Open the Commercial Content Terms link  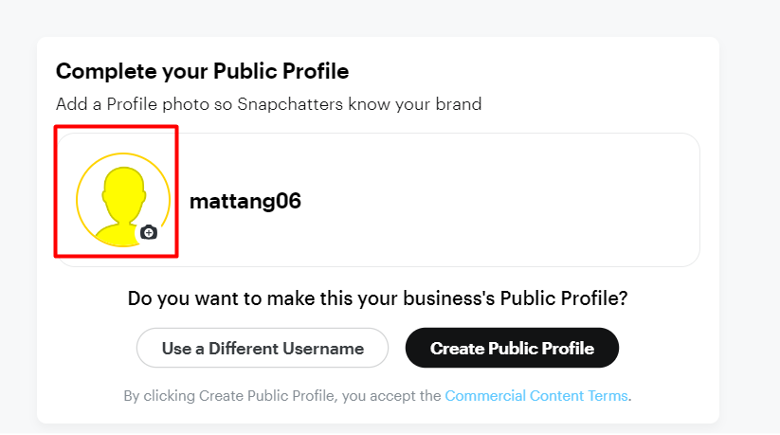(x=536, y=396)
